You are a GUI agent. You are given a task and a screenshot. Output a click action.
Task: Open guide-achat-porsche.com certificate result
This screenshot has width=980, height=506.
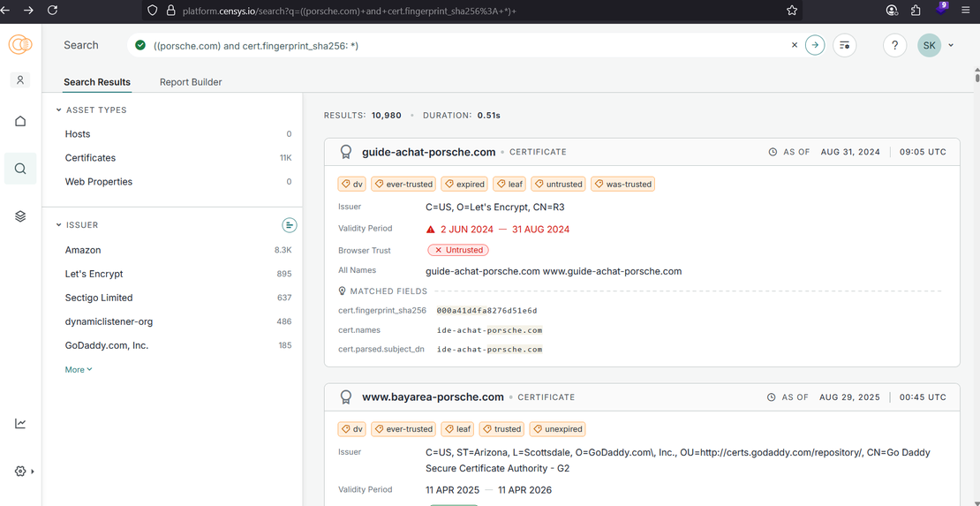click(429, 152)
